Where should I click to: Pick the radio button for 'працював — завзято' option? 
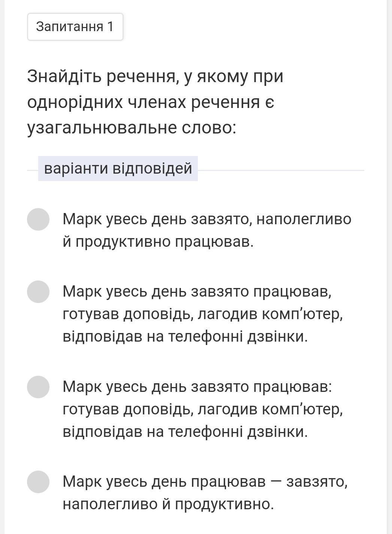click(38, 482)
